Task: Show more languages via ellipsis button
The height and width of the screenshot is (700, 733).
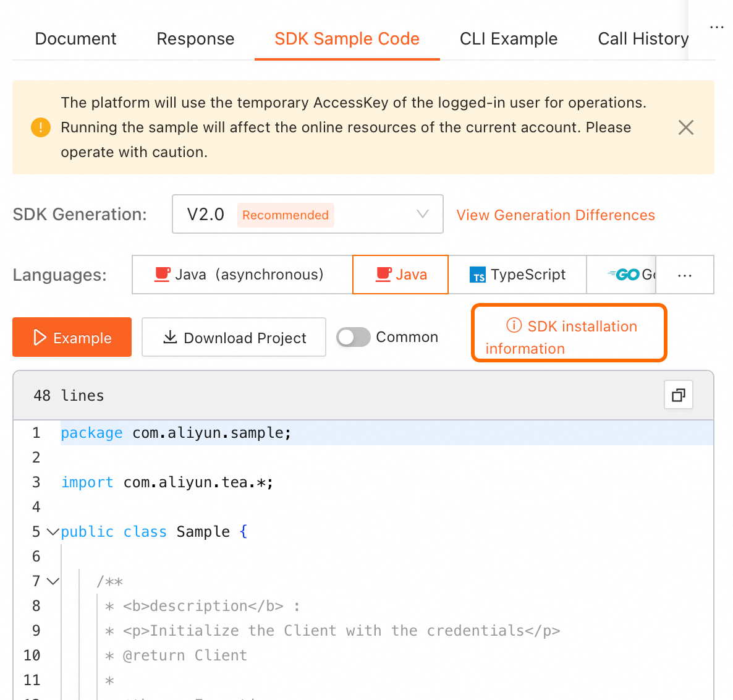Action: coord(684,275)
